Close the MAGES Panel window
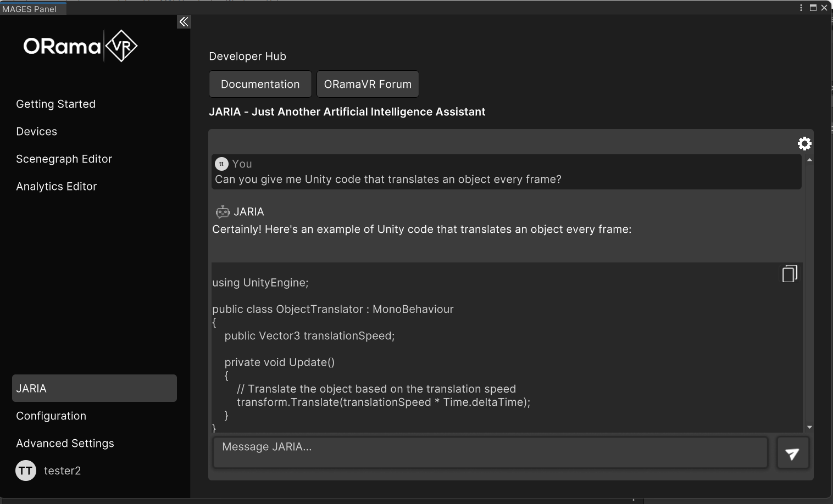 [x=824, y=8]
